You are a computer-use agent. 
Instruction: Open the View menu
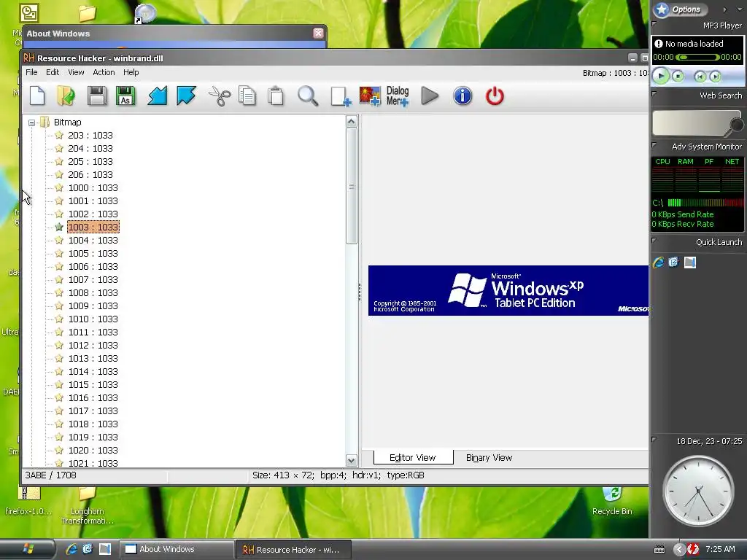point(76,72)
